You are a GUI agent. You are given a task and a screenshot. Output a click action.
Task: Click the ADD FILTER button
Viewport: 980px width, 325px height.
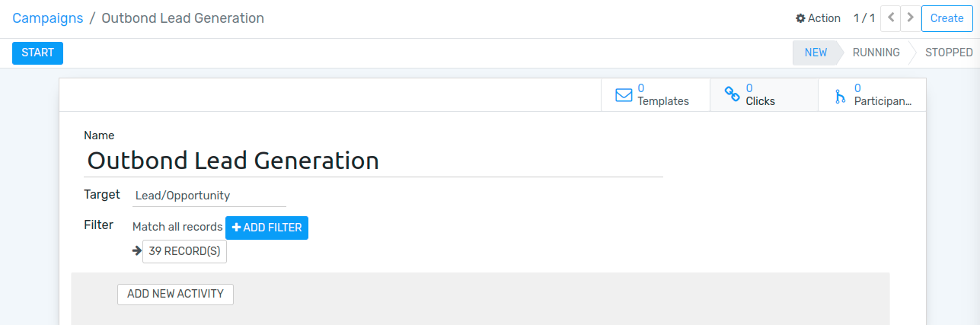267,228
